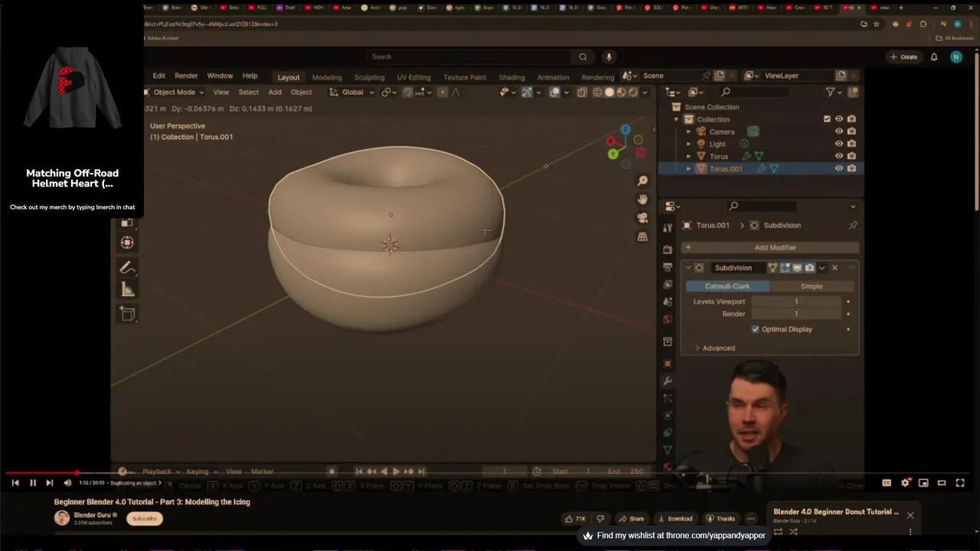Disable Torus.001 in renders with camera icon
The height and width of the screenshot is (551, 980).
click(851, 168)
